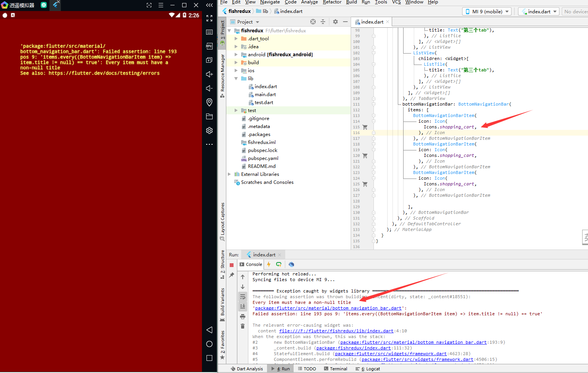Print console output with printer icon
The width and height of the screenshot is (588, 373).
click(x=243, y=316)
